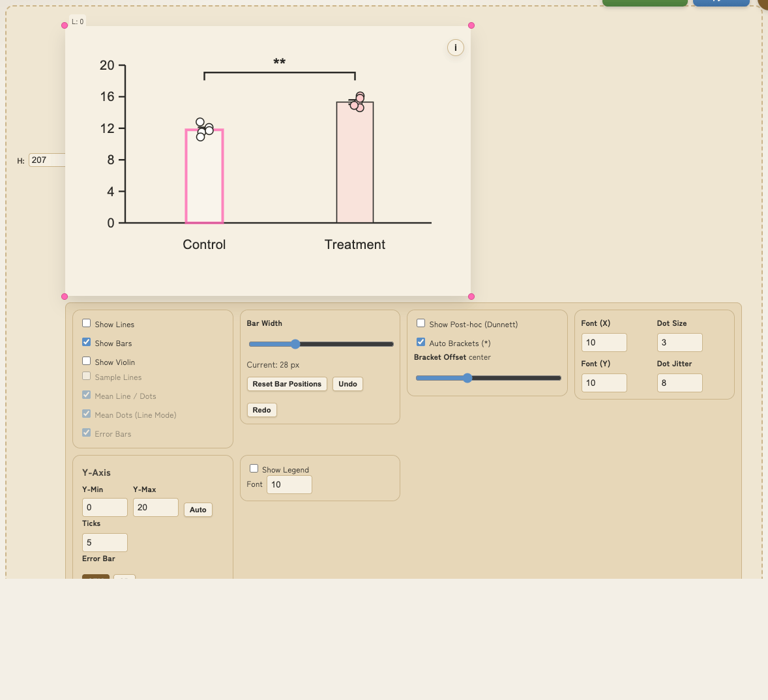Click the Bar Width slider handle

tap(295, 344)
